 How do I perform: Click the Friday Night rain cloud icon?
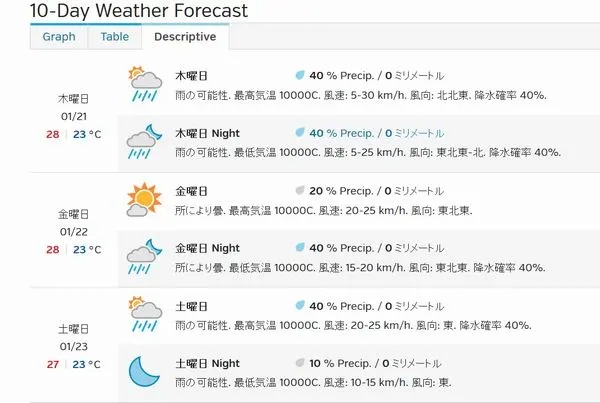tap(144, 256)
